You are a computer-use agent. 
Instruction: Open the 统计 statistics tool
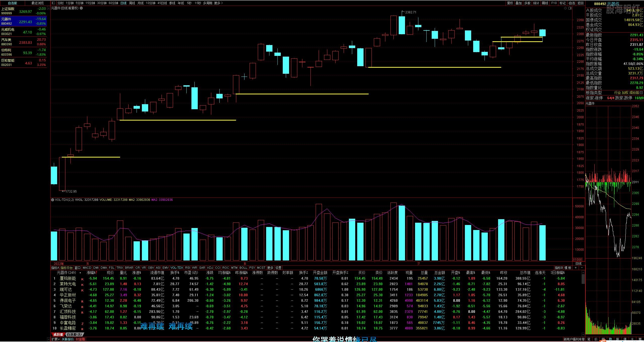[536, 3]
